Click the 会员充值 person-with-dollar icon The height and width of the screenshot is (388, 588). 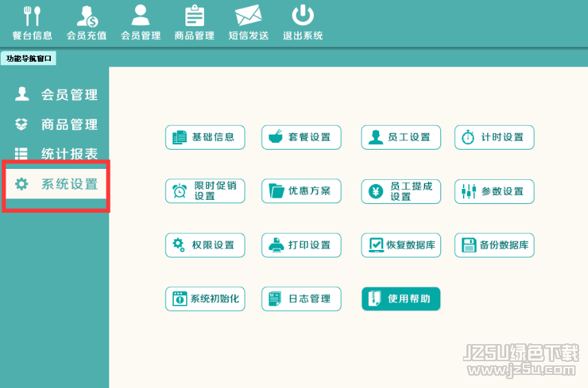87,16
